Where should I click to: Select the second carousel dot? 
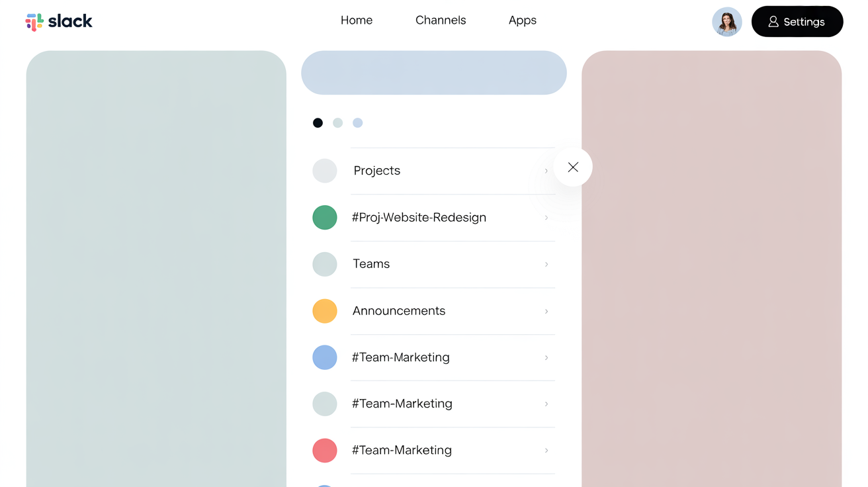click(337, 122)
